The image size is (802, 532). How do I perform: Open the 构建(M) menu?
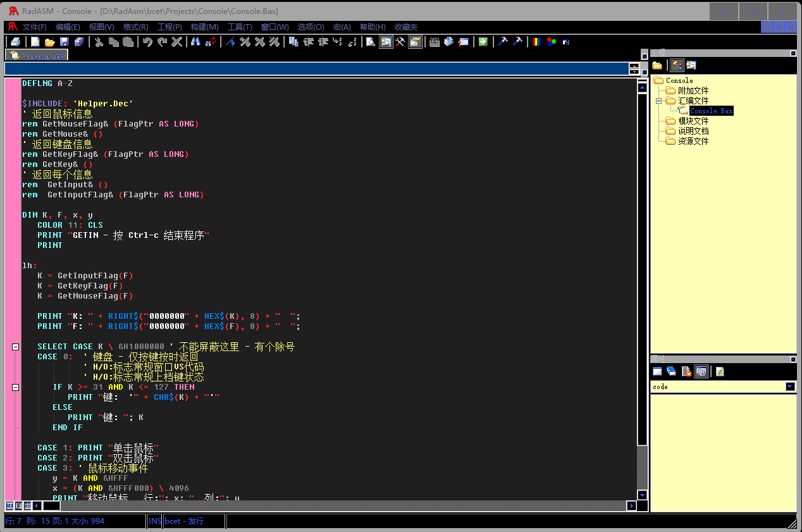(204, 27)
